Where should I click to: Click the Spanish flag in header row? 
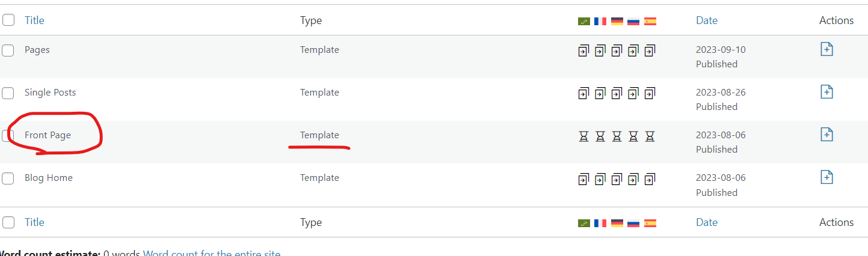point(650,21)
